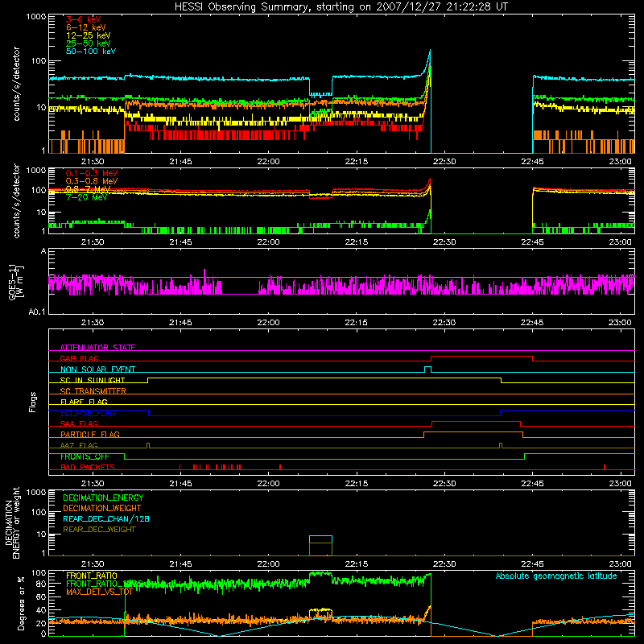Click the 22:45 tick label under the GOES panel
Viewport: 644px width, 644px height.
tap(532, 323)
